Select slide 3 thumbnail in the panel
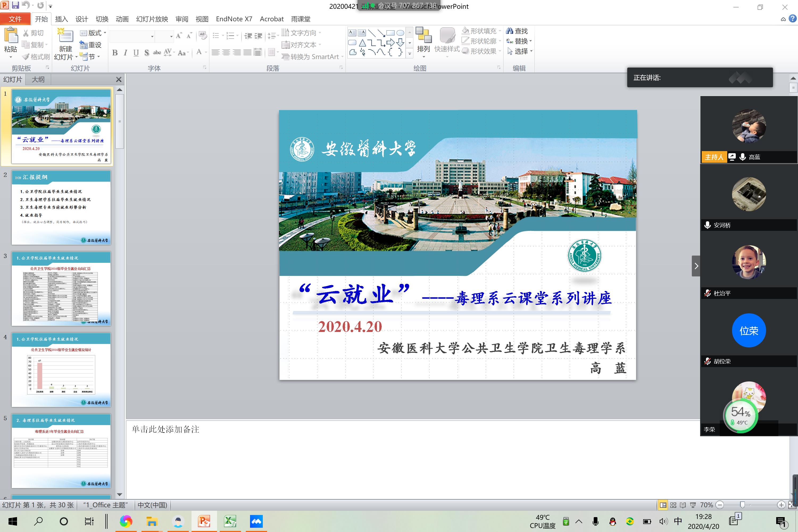 61,288
